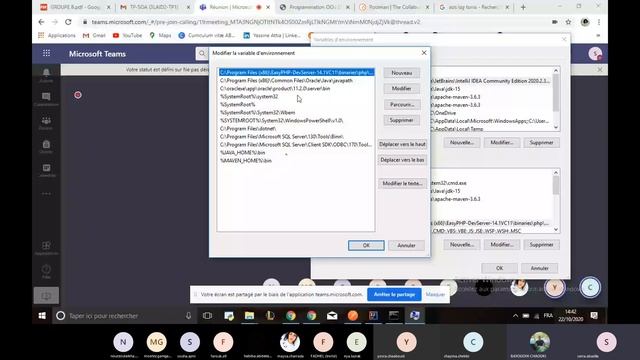Open Chrome three-dot menu
The height and width of the screenshot is (360, 640).
(599, 22)
